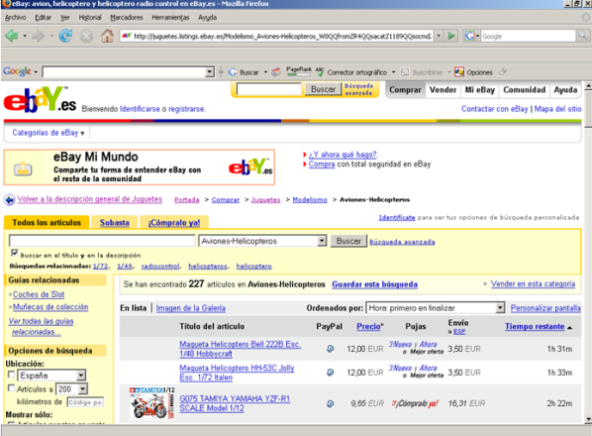
Task: Open the registrarse link
Action: [x=187, y=109]
